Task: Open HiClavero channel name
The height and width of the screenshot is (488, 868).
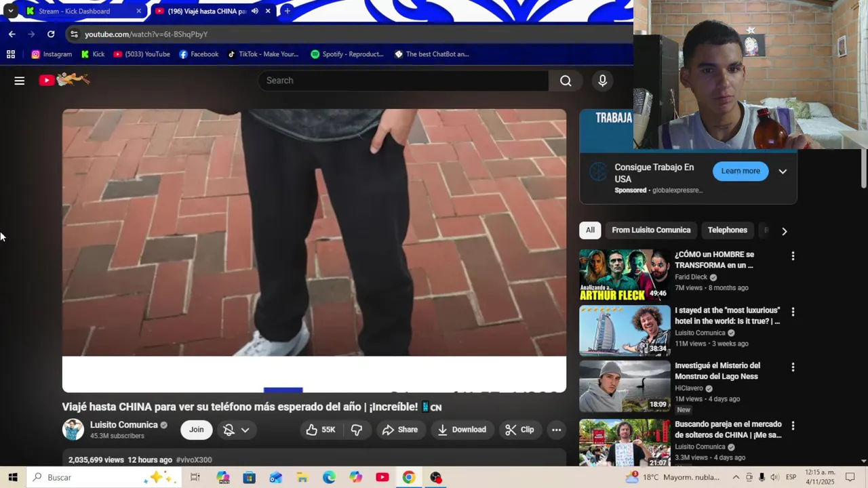Action: pyautogui.click(x=689, y=388)
